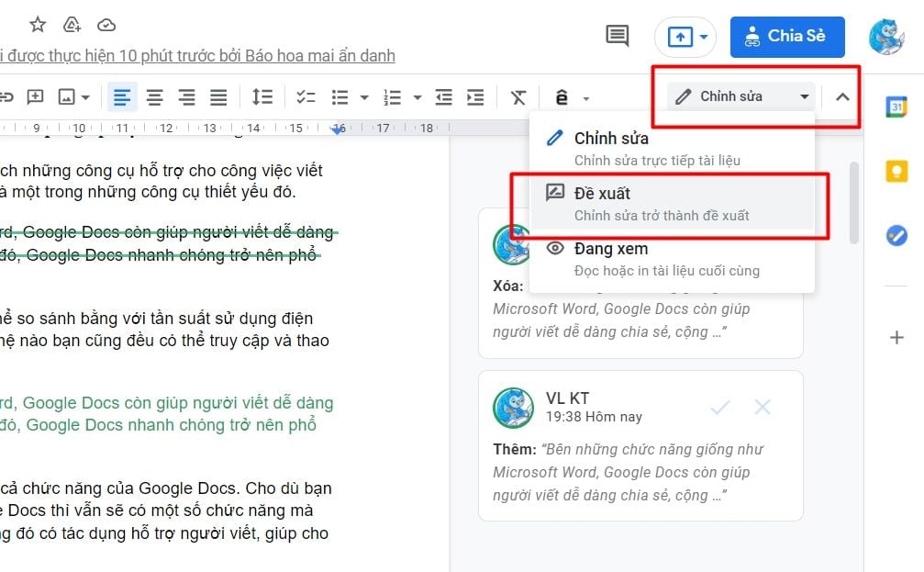Open the Chỉnh sửa mode dropdown
The height and width of the screenshot is (572, 924).
point(741,96)
